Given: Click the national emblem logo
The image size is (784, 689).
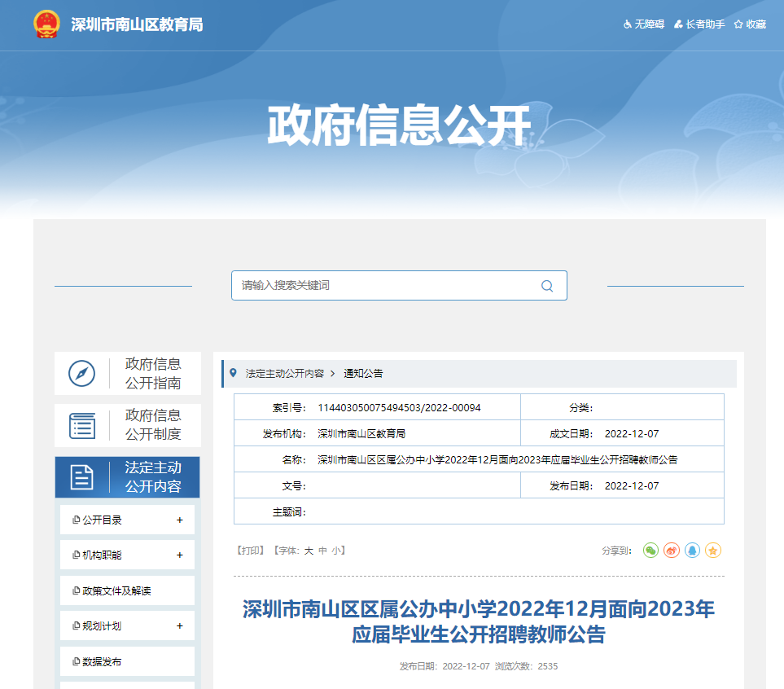Looking at the screenshot, I should pos(46,24).
